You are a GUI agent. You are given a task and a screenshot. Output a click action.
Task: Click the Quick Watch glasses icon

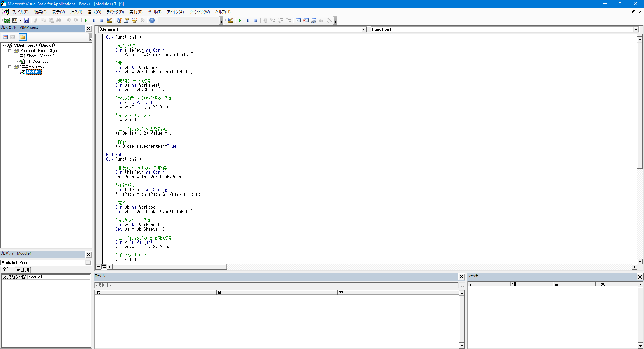point(321,20)
